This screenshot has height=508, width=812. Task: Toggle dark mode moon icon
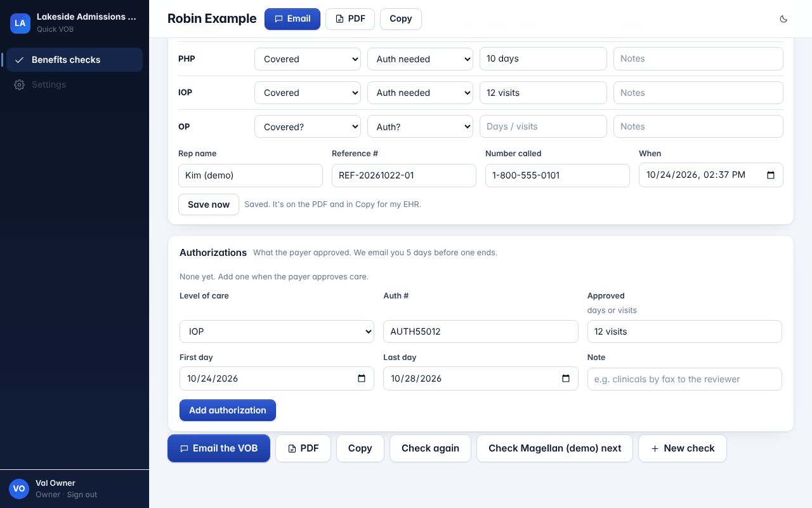[783, 19]
